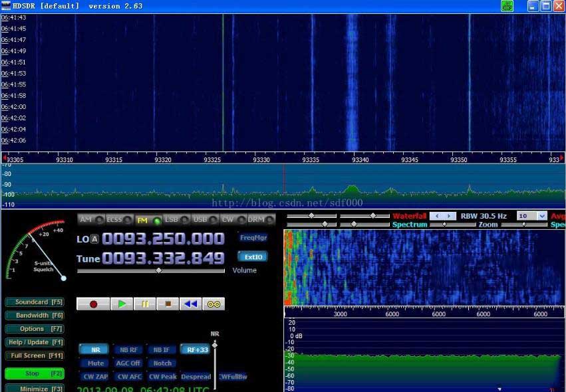Click the Volume slider
This screenshot has height=392, width=566.
[151, 270]
